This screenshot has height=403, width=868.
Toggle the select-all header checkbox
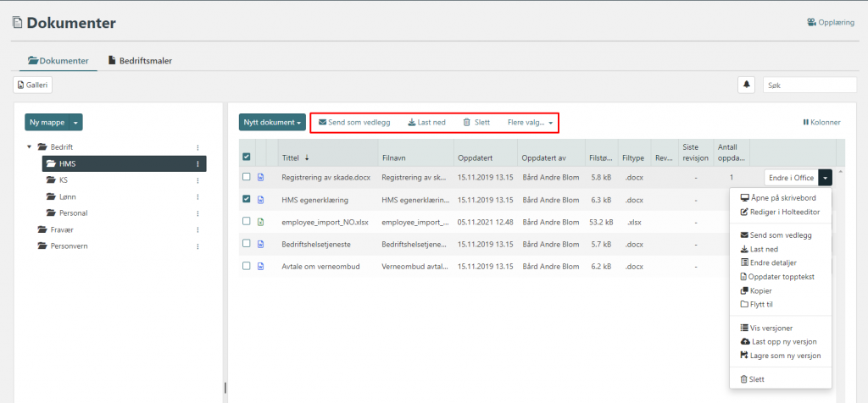click(x=247, y=157)
